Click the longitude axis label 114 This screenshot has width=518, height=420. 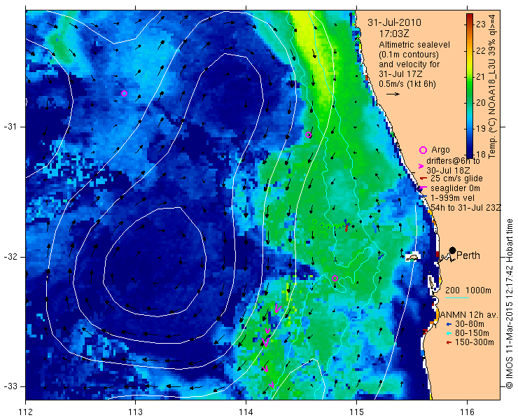pyautogui.click(x=246, y=412)
